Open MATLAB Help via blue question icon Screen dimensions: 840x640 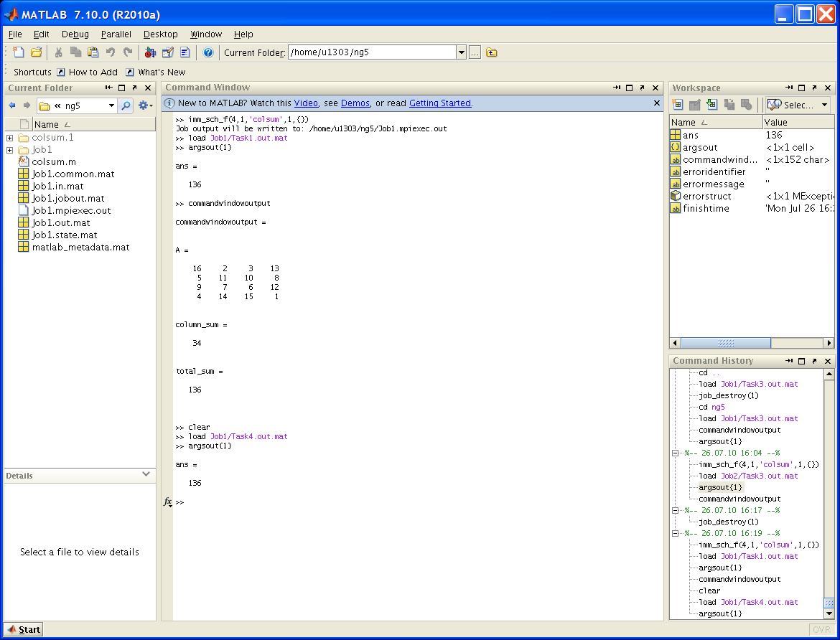pos(208,52)
